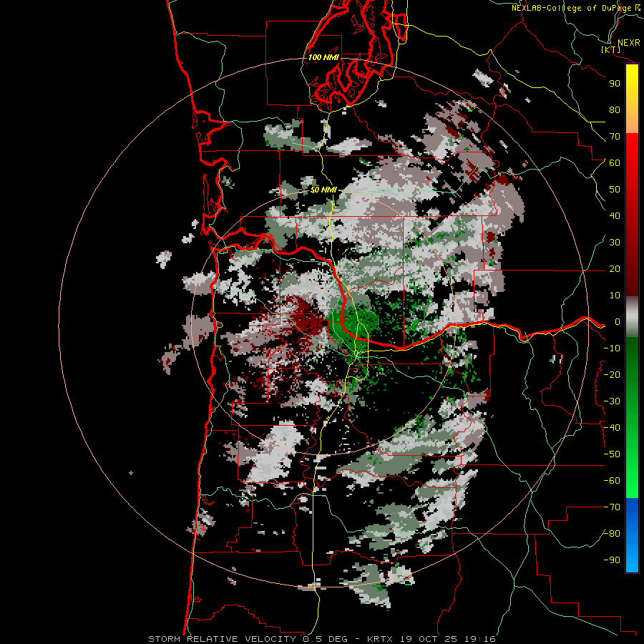Select the 30 value on the velocity scale

pos(615,243)
